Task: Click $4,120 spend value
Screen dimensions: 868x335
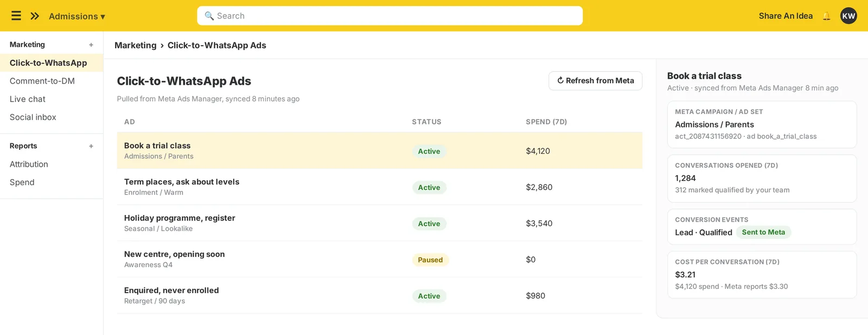Action: point(538,151)
